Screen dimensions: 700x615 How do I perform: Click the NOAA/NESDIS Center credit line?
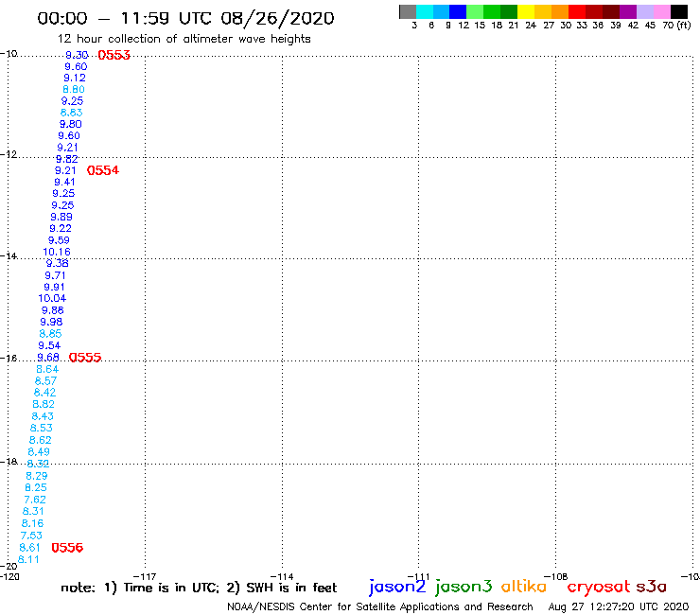(380, 607)
